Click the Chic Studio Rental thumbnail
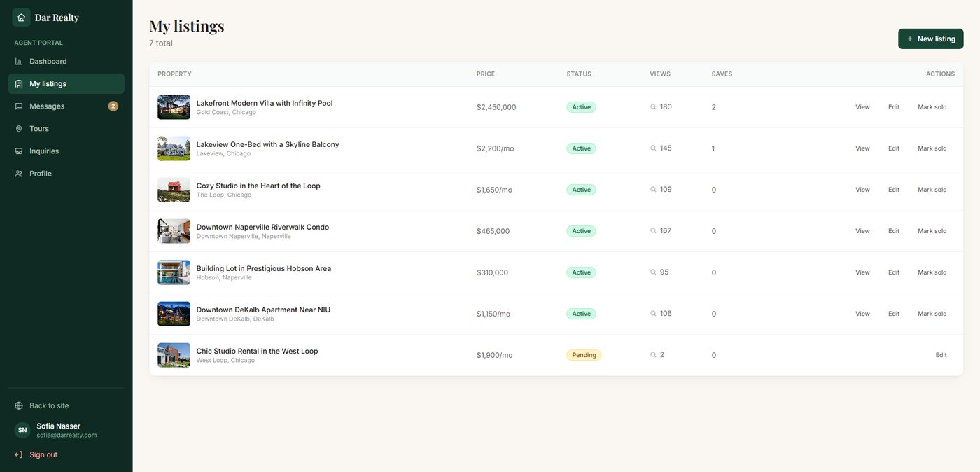This screenshot has height=472, width=980. (x=174, y=355)
